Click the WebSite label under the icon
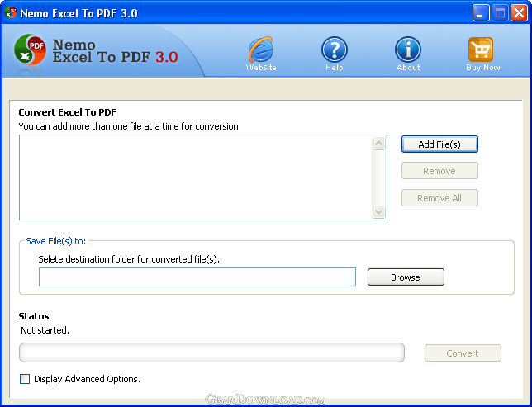Screen dimensions: 532x407 (x=261, y=68)
